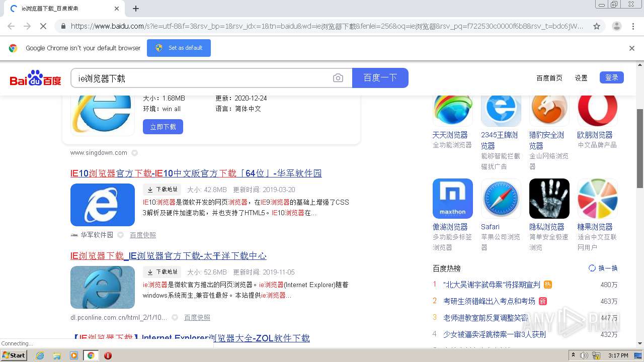
Task: Open 百度快照 beside dl.pconline.com.cn
Action: 197,317
